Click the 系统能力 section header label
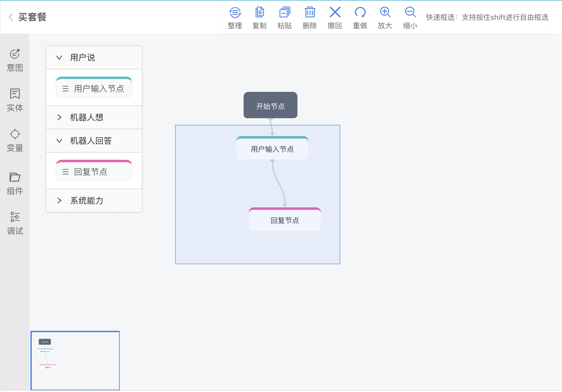562x392 pixels. click(x=87, y=200)
